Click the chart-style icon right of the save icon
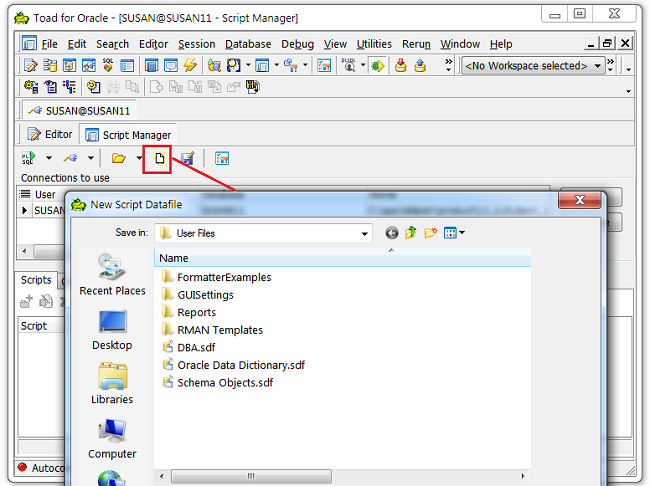Viewport: 650px width, 486px height. [222, 158]
